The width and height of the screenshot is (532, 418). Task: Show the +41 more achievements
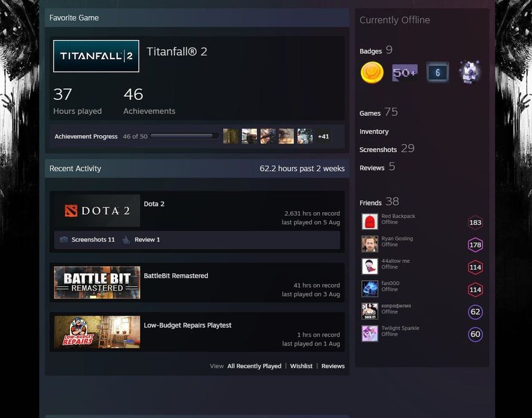323,136
